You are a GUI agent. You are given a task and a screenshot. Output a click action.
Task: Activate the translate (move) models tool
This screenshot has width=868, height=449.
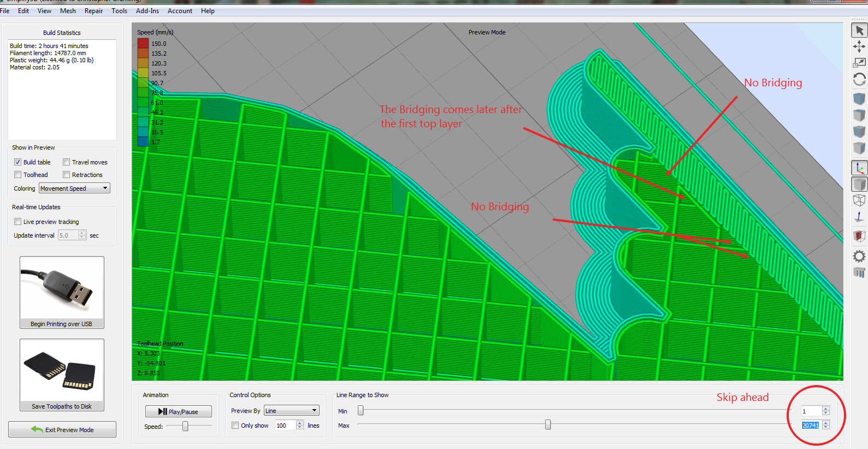click(x=859, y=46)
